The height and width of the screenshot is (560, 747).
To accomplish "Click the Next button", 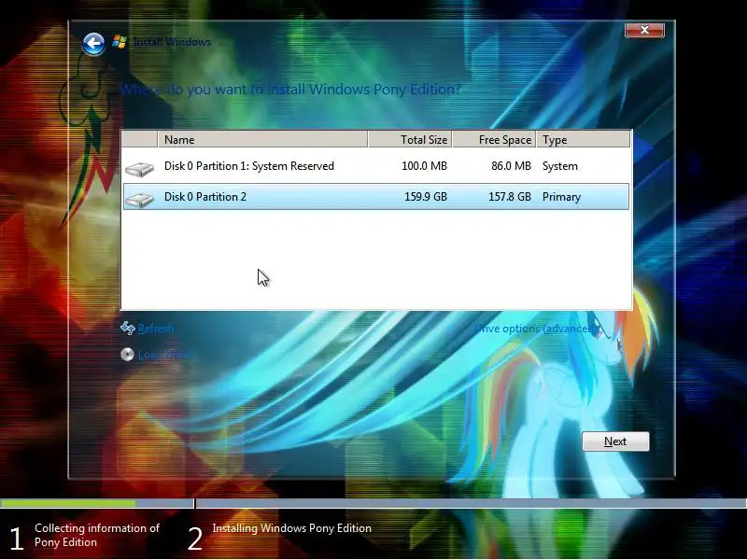I will click(x=615, y=441).
